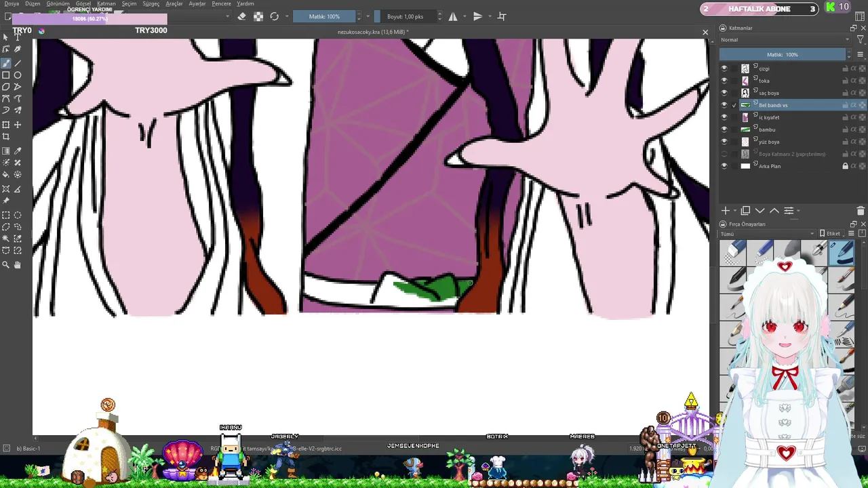Select the Polygon tool
Screen dimensions: 868x488
(6, 87)
